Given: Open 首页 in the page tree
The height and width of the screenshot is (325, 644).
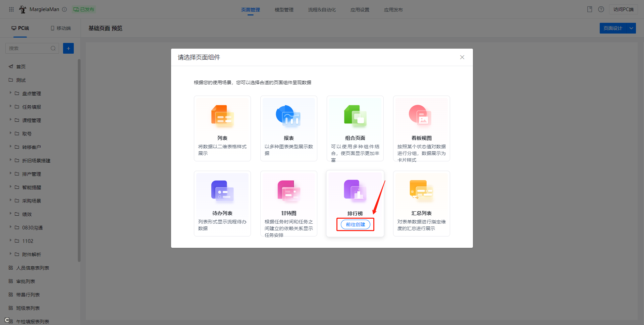Looking at the screenshot, I should (21, 67).
